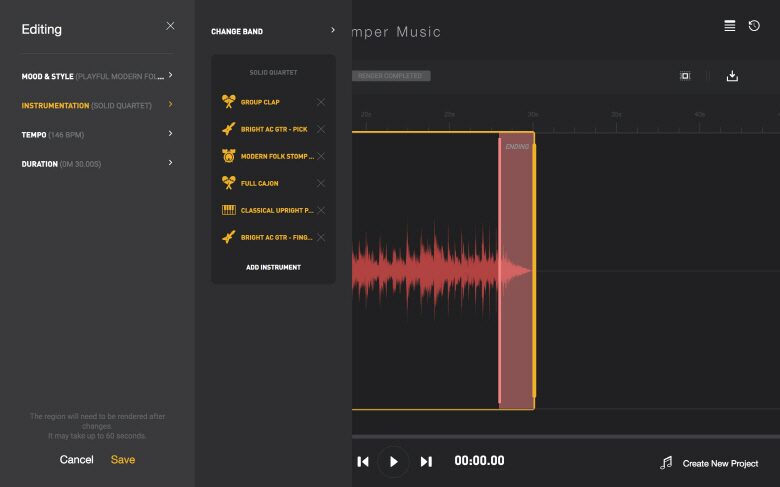Remove the Full Cajon instrument

point(321,183)
